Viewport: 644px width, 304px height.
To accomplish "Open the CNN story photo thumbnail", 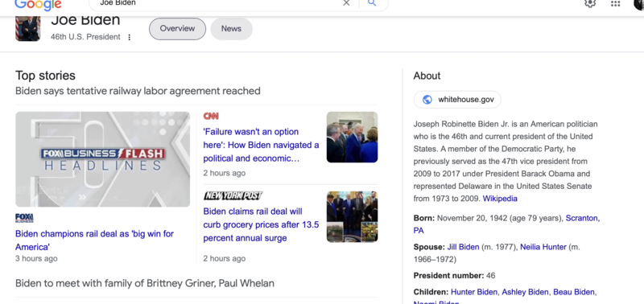I will (x=352, y=137).
